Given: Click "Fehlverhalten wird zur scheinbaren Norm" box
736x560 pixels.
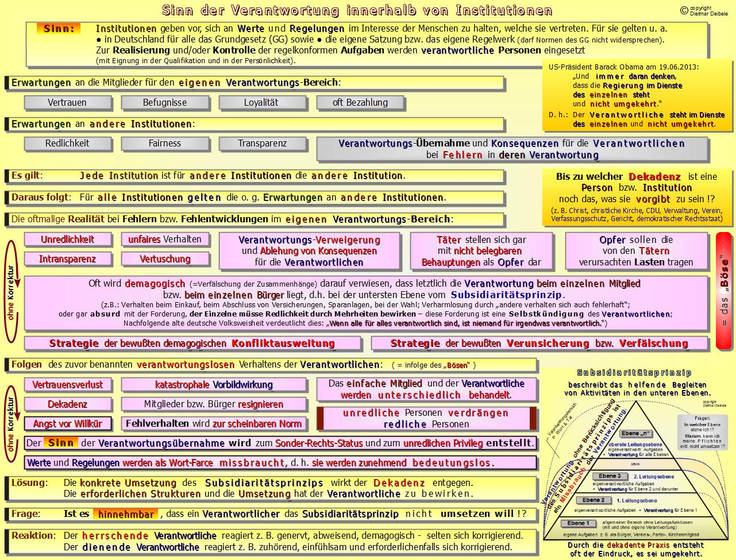Looking at the screenshot, I should [x=214, y=424].
